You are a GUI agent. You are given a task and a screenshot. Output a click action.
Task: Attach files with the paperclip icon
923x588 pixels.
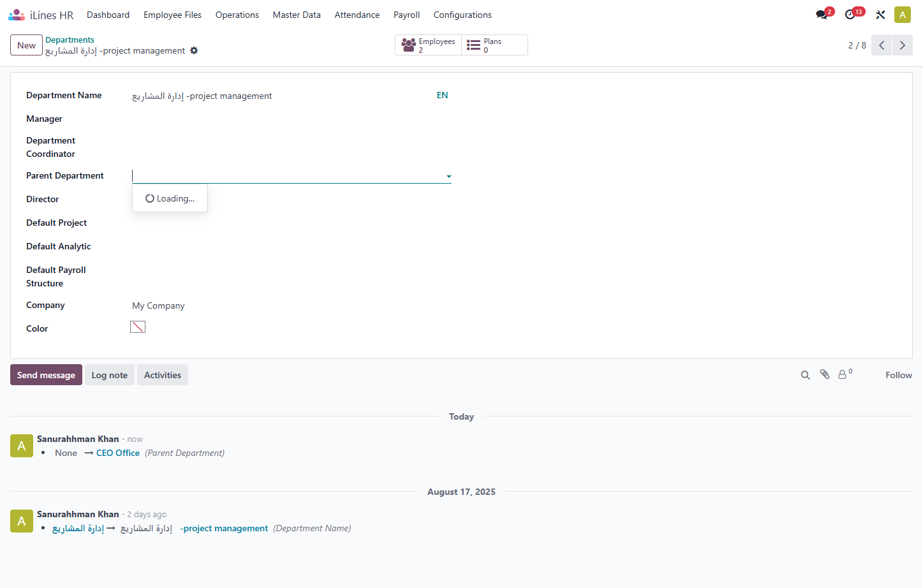[825, 375]
